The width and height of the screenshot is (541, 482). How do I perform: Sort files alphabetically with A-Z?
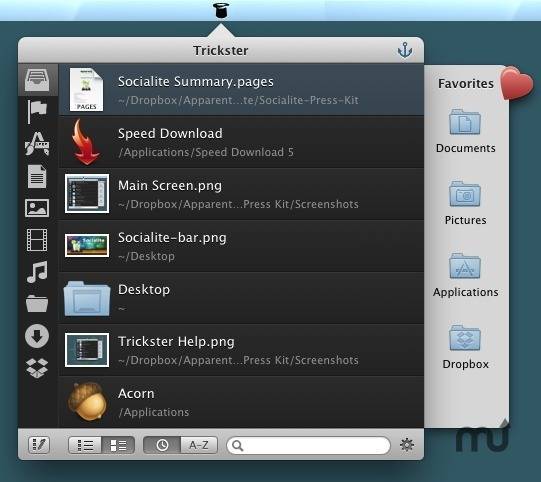tap(199, 445)
